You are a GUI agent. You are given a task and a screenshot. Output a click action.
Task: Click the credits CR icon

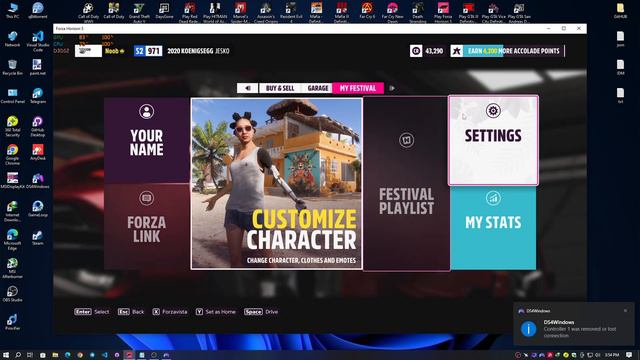(x=416, y=51)
